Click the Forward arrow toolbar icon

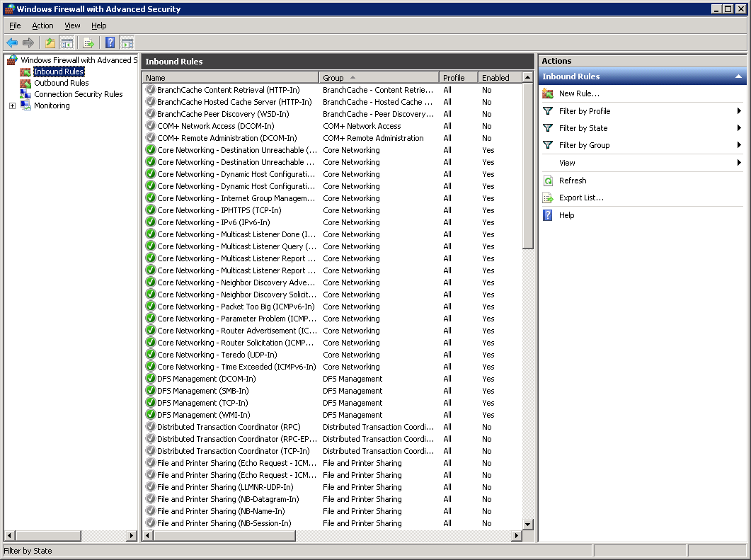point(28,42)
